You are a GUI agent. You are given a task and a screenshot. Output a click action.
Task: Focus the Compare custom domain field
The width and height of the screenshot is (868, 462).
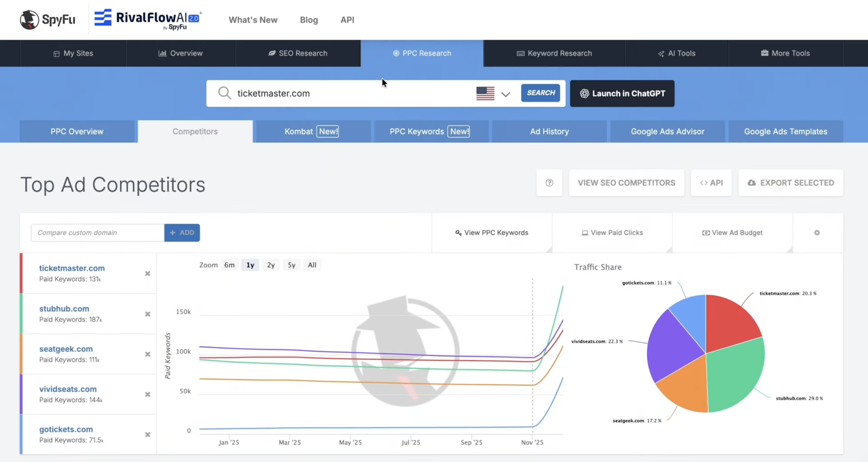pos(98,232)
